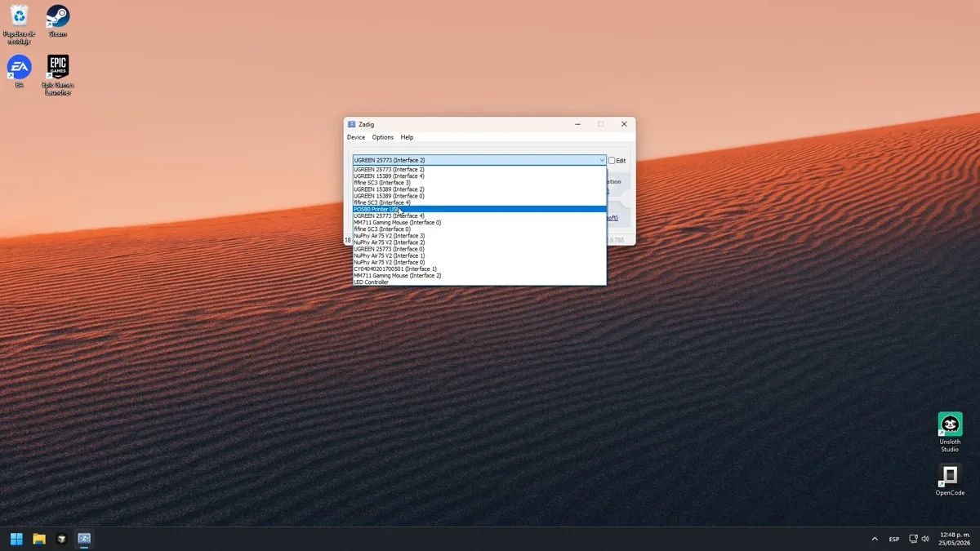Open the volume tray icon
Screen dimensions: 980x551
pyautogui.click(x=925, y=539)
